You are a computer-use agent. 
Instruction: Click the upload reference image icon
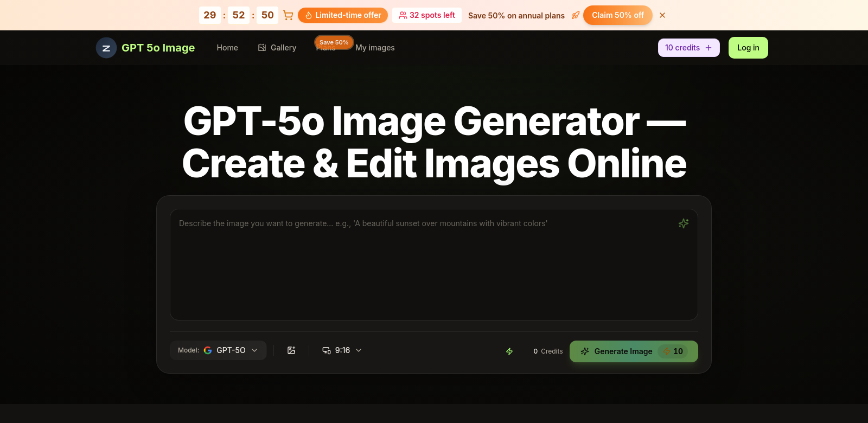pos(291,350)
